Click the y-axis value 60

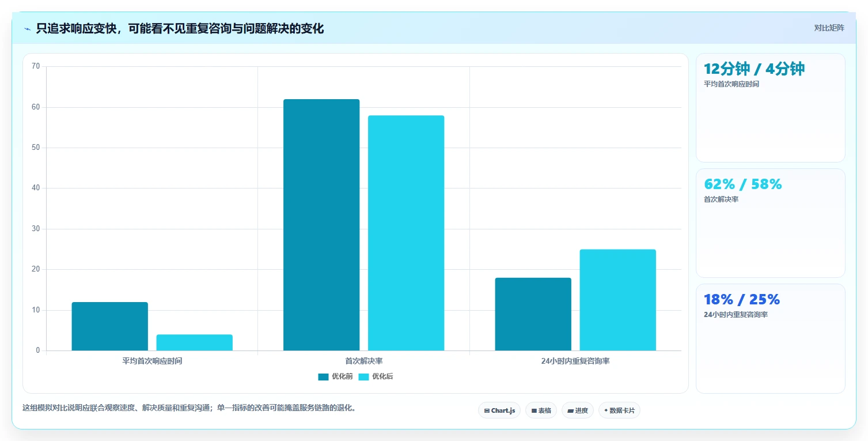pyautogui.click(x=36, y=107)
